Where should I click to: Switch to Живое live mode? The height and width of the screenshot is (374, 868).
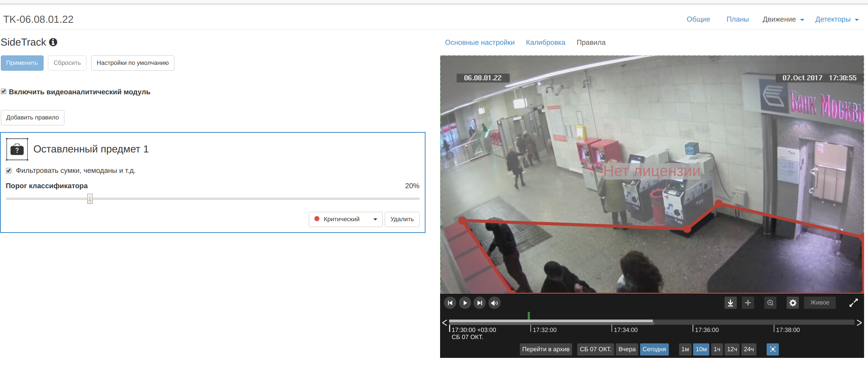[x=820, y=303]
